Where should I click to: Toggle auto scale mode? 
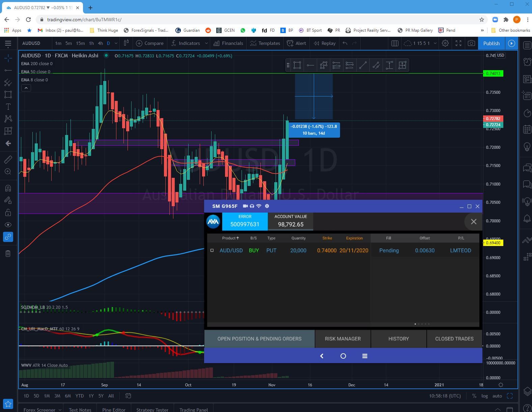(x=497, y=396)
